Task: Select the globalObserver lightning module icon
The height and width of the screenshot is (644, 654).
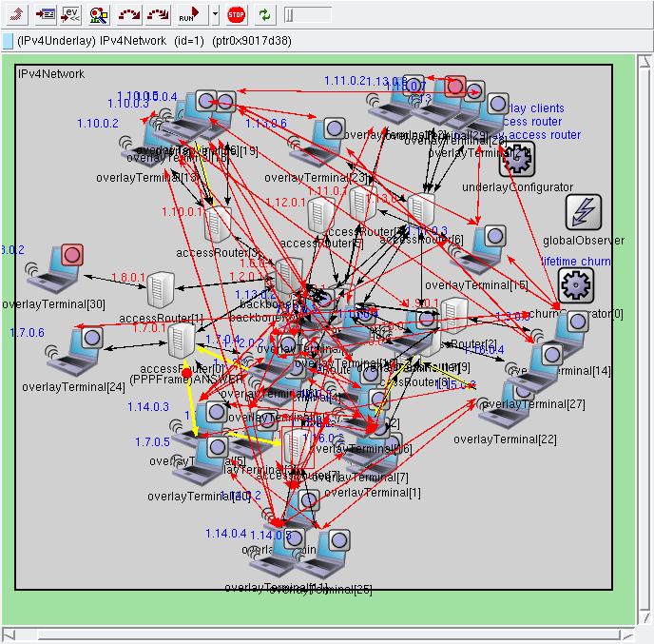Action: (584, 211)
